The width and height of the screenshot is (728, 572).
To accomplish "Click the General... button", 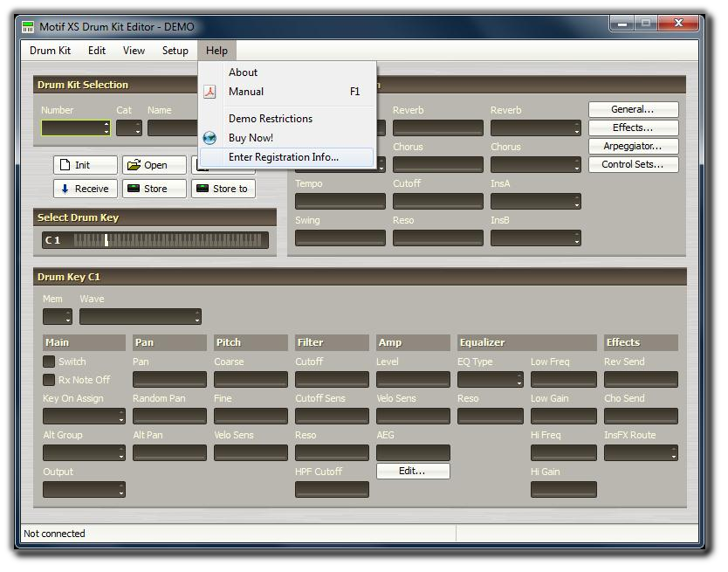I will pyautogui.click(x=633, y=110).
